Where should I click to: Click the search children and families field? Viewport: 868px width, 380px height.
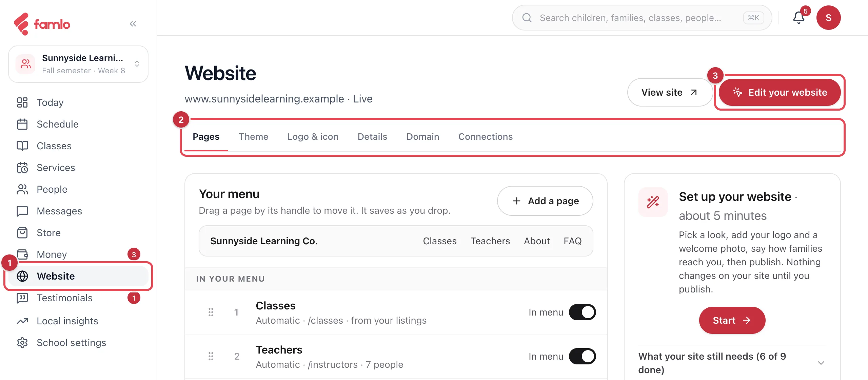(642, 18)
